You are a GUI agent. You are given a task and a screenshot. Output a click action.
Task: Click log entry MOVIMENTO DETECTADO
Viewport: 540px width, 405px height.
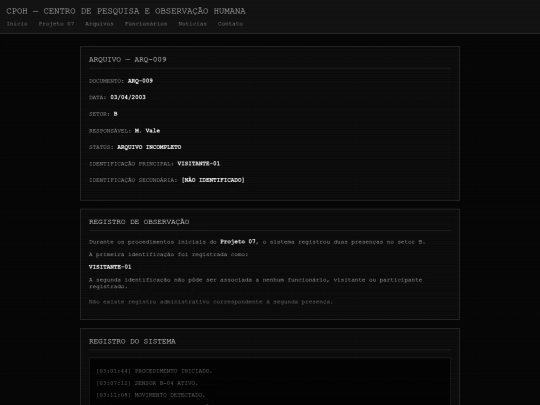tap(150, 395)
